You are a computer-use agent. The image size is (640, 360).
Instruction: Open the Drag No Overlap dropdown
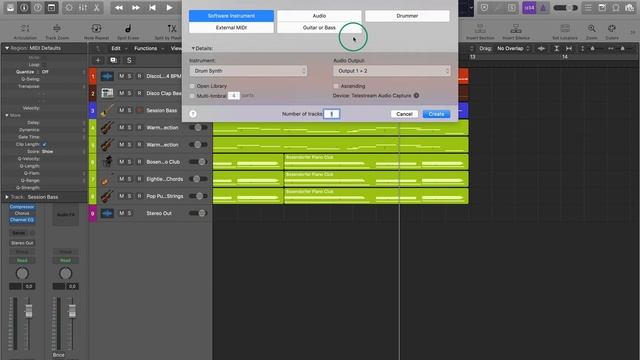coord(513,49)
